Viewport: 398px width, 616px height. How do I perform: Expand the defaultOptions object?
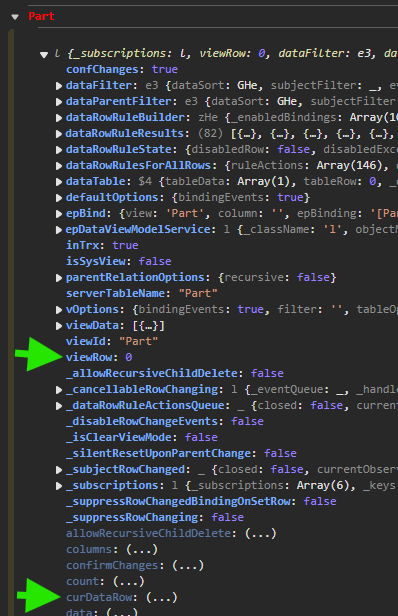coord(59,198)
